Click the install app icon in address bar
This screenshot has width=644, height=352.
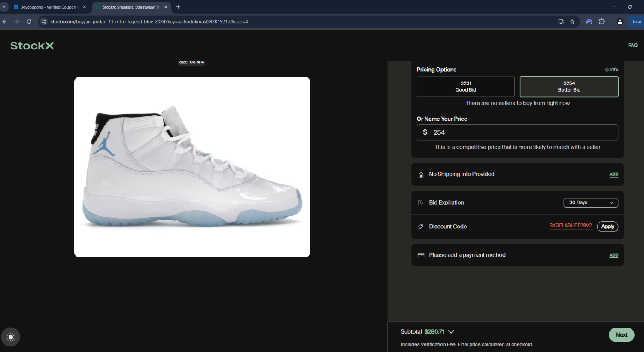561,21
